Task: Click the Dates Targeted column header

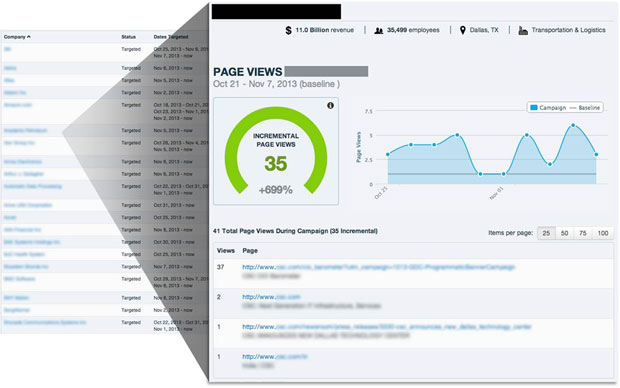Action: click(171, 37)
